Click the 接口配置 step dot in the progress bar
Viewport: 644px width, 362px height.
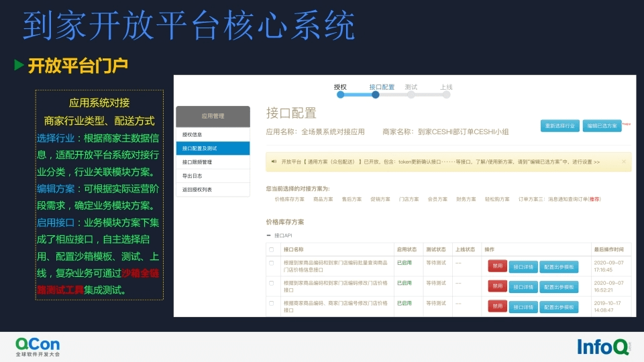coord(376,95)
